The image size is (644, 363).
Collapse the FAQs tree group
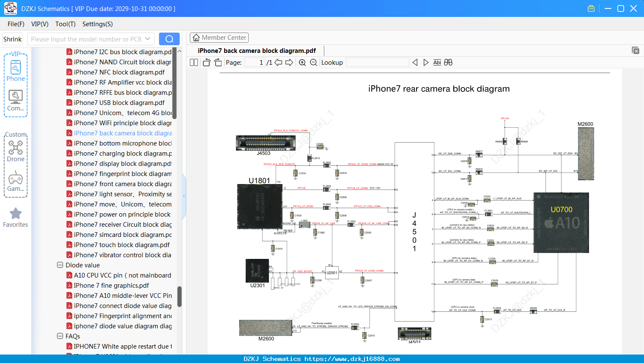(60, 336)
